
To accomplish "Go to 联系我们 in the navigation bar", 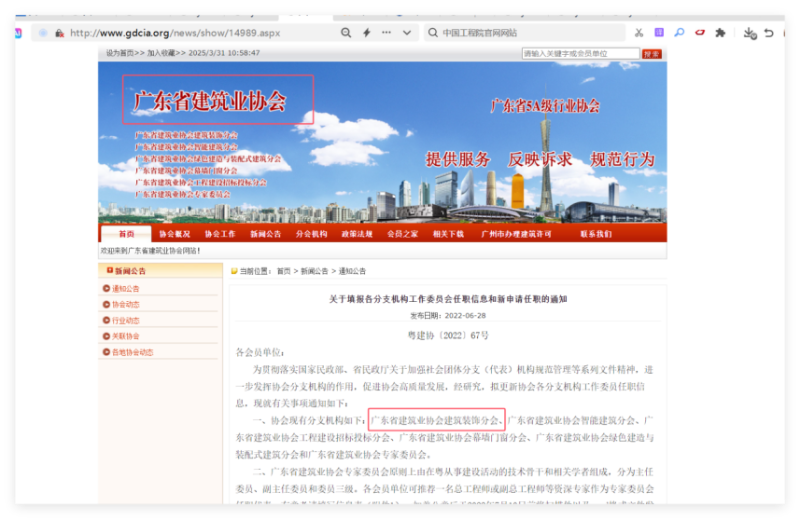I will point(595,234).
